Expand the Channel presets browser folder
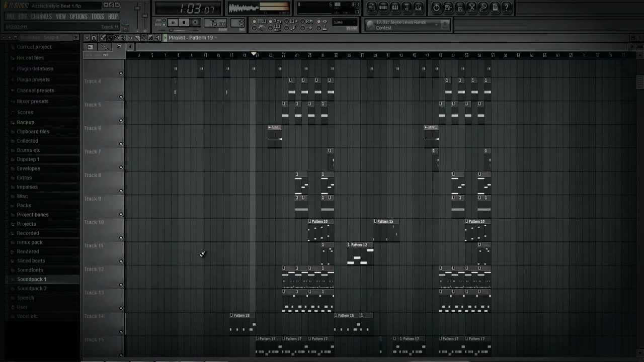The width and height of the screenshot is (644, 362). [35, 90]
